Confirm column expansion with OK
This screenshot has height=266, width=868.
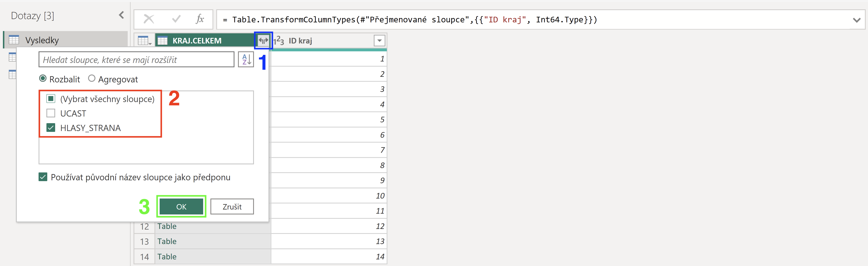(x=181, y=206)
